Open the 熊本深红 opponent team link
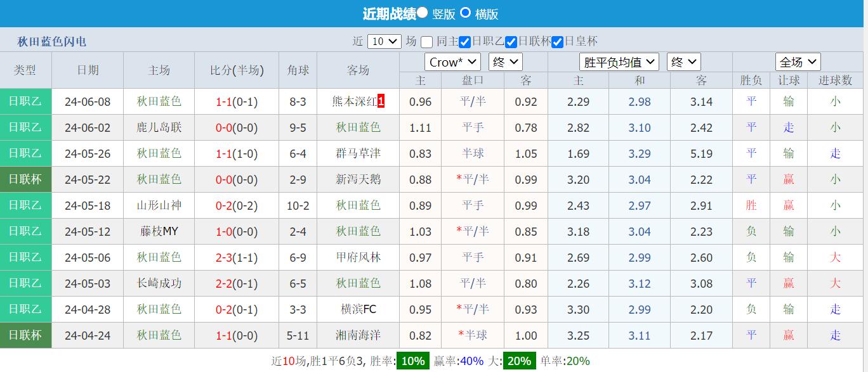Screen dimensions: 868x372 [353, 101]
